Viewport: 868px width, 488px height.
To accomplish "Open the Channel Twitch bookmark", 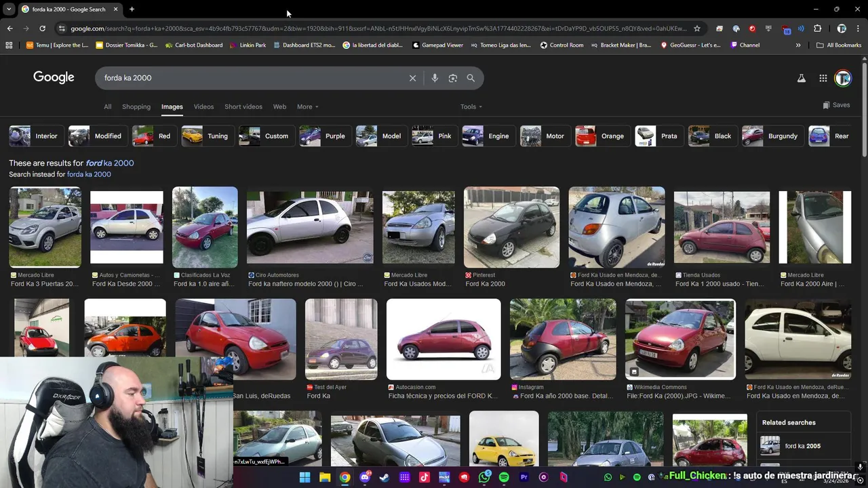I will tap(745, 45).
